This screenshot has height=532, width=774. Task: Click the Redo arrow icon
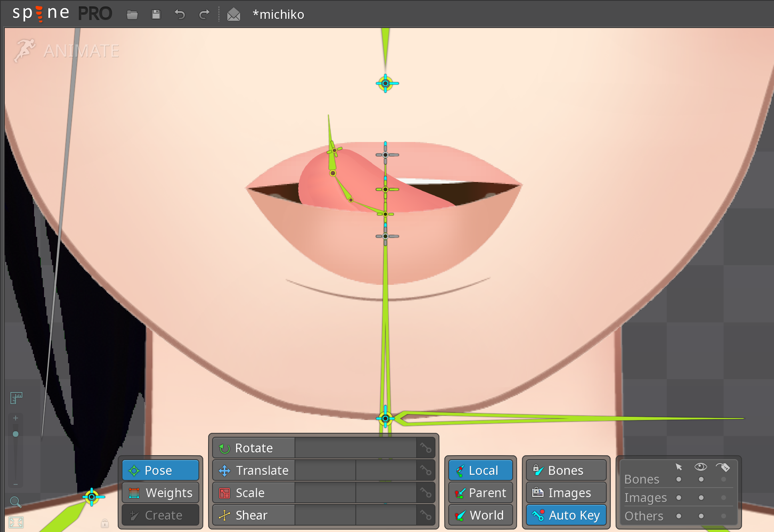(x=204, y=15)
